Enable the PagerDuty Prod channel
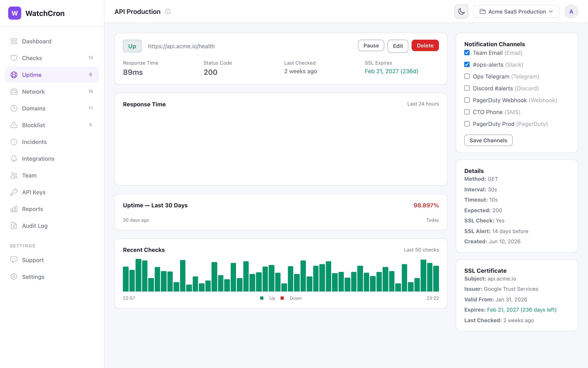588x368 pixels. 467,124
